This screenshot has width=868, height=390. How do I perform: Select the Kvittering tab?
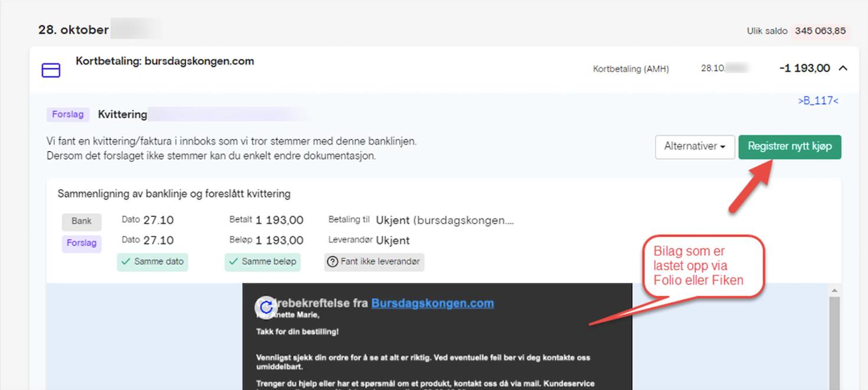[122, 114]
